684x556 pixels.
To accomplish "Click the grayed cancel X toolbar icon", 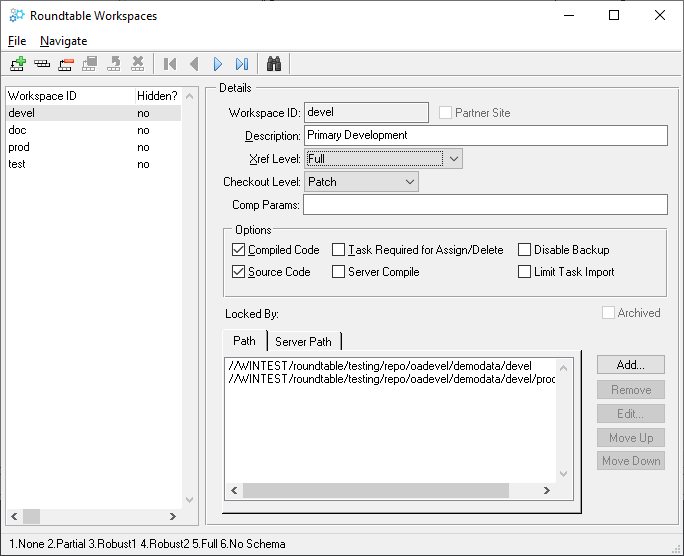I will [x=138, y=64].
